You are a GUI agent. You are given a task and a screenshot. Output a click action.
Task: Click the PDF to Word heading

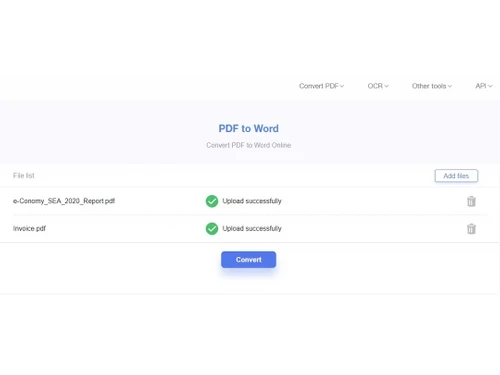248,128
